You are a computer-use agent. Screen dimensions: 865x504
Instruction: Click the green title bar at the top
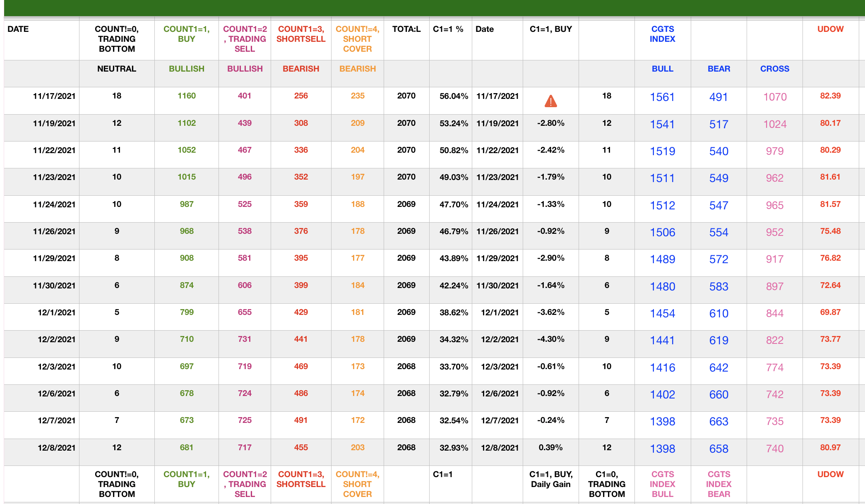coord(432,7)
